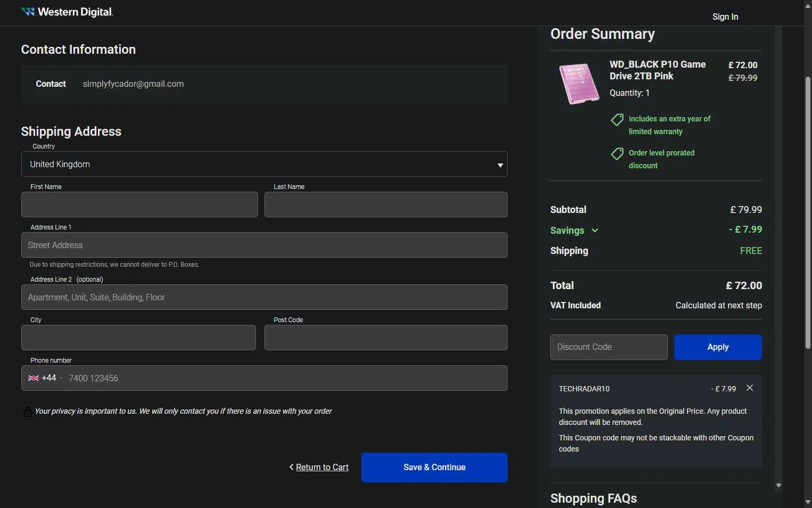812x508 pixels.
Task: Click the pink WD_BLACK drive thumbnail
Action: coord(579,84)
